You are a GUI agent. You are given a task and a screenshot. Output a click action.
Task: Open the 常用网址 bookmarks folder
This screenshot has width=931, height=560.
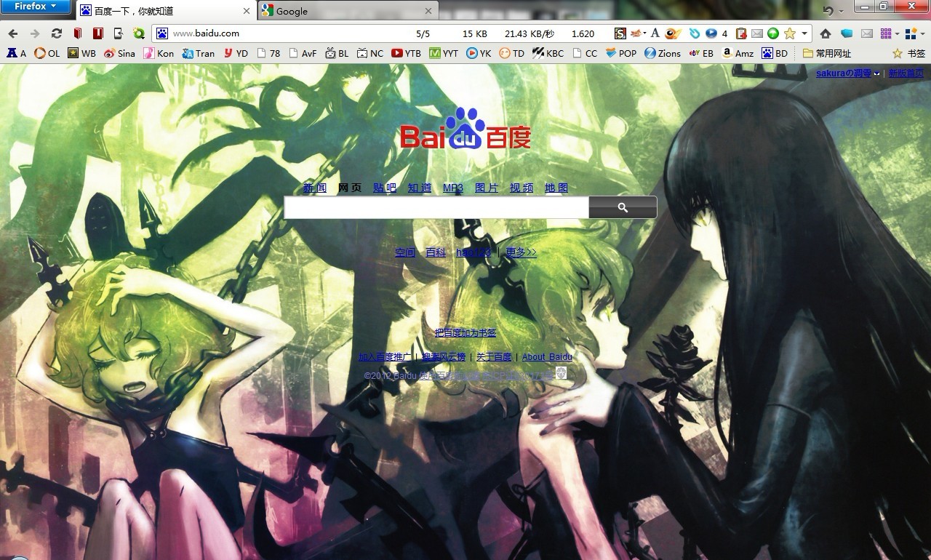(x=827, y=53)
